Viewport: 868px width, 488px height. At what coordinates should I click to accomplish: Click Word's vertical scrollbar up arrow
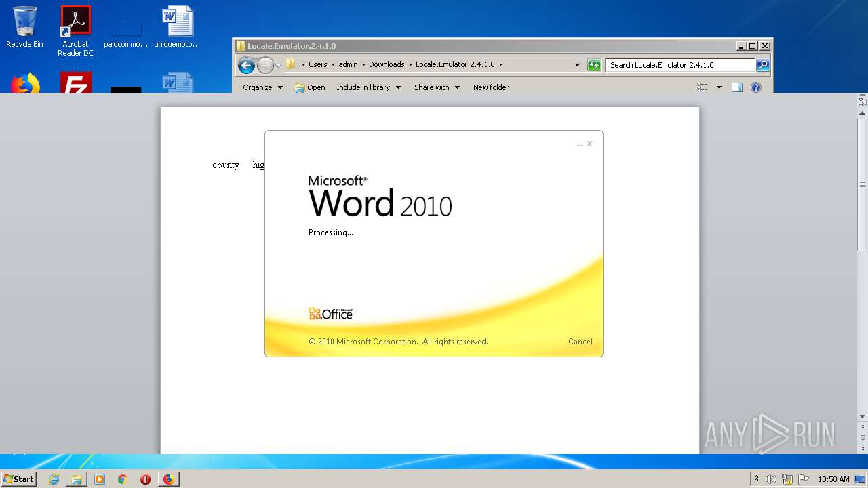[863, 113]
